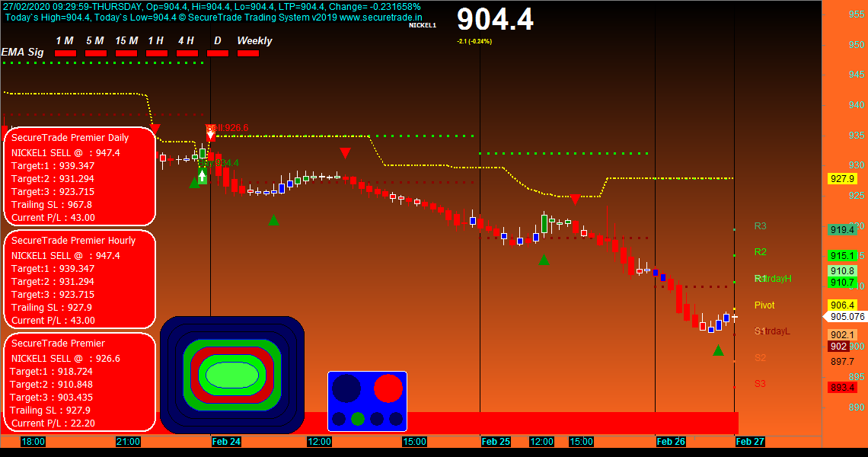Click the EMA Sig label

tap(23, 52)
